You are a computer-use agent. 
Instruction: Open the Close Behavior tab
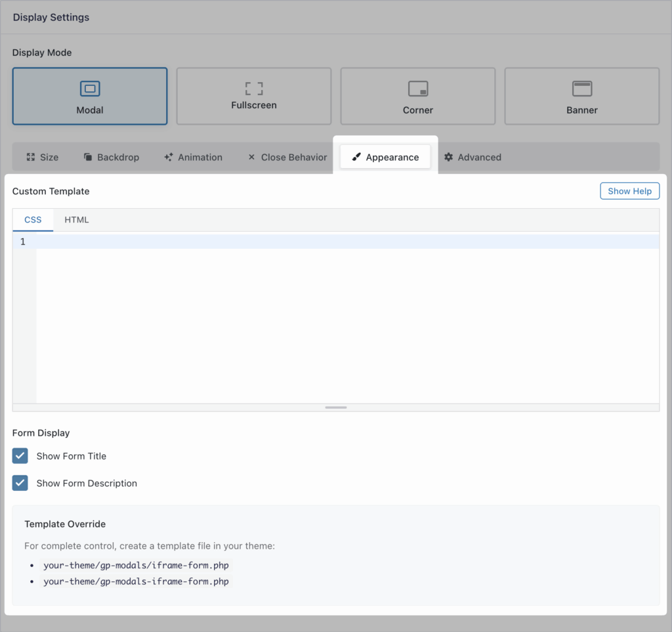point(287,158)
